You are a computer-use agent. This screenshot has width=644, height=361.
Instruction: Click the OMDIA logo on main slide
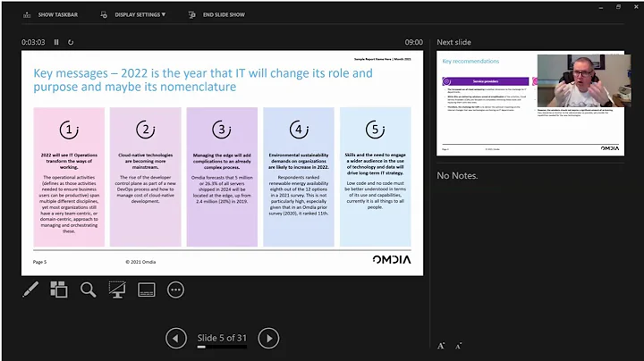click(x=392, y=260)
